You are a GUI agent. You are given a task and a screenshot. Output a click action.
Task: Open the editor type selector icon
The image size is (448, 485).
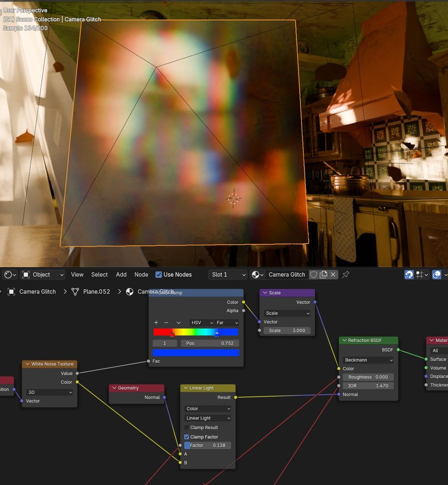(x=10, y=275)
